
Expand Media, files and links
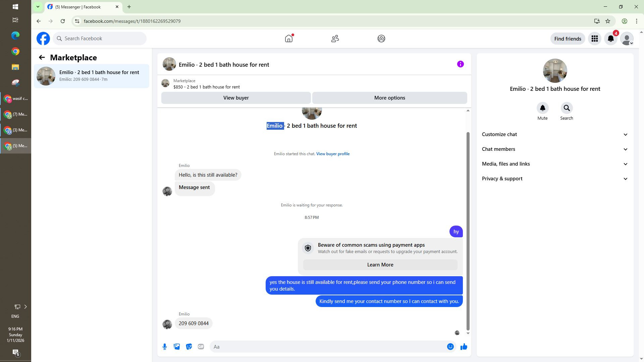pos(555,164)
